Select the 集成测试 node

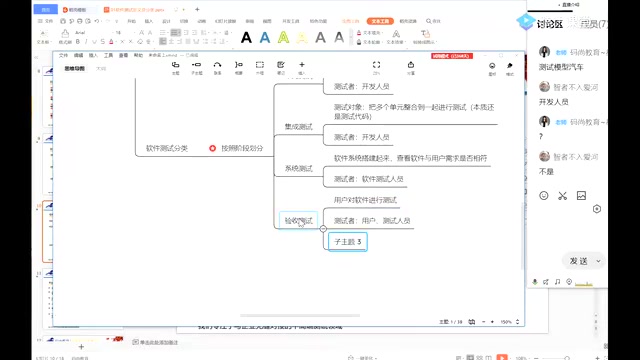tap(298, 127)
